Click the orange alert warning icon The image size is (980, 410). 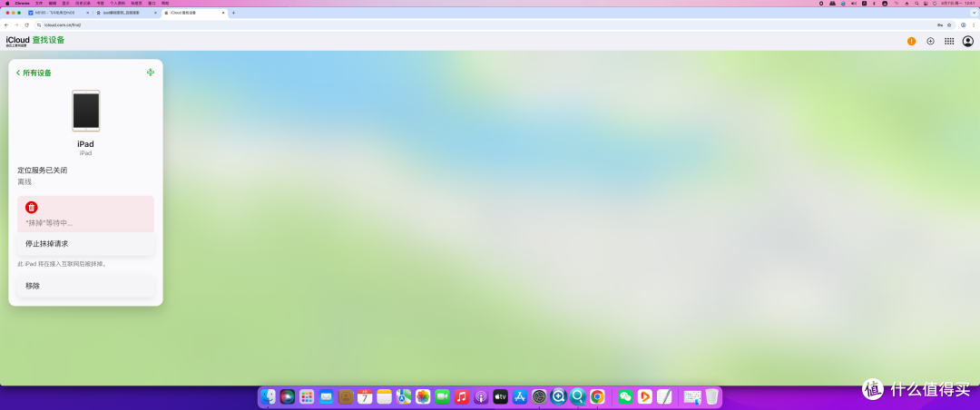(911, 41)
